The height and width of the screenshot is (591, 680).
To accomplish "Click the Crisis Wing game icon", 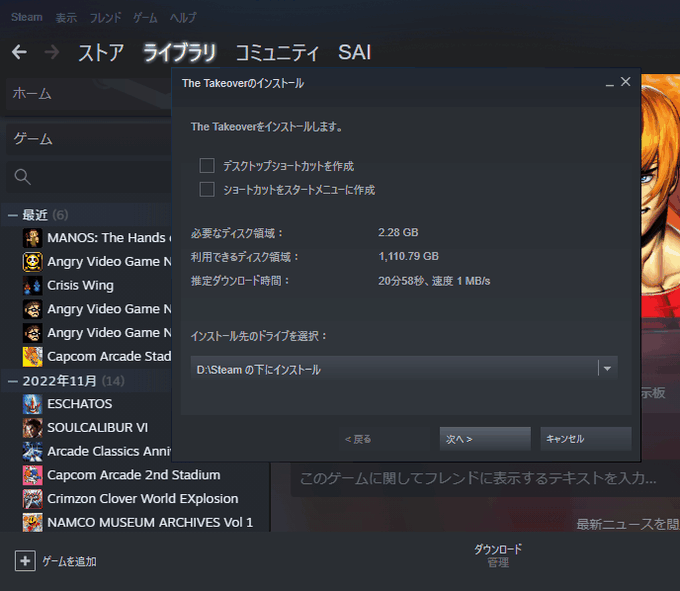I will click(33, 285).
